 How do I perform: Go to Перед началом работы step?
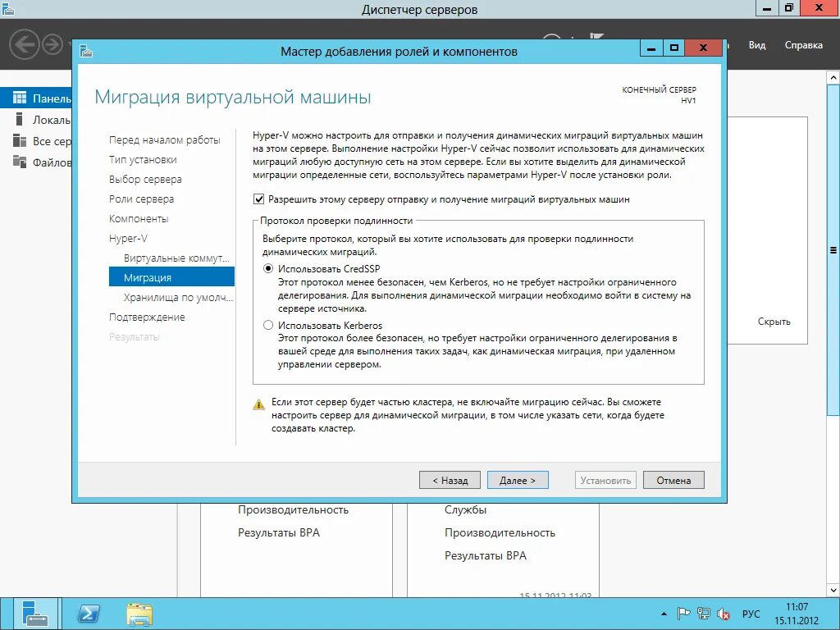(164, 139)
